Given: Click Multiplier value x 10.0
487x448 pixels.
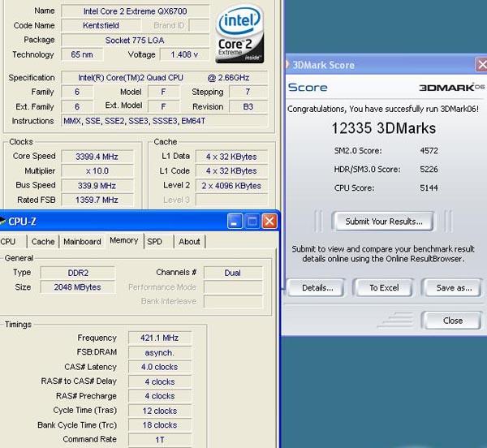Looking at the screenshot, I should tap(97, 170).
